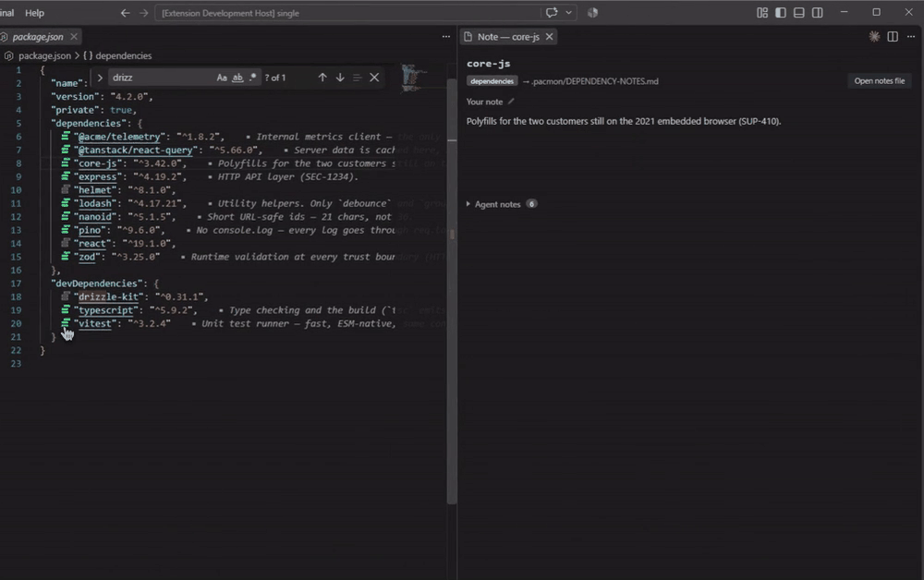The height and width of the screenshot is (580, 924).
Task: Click note icon beside @acme/telemetry
Action: tap(66, 136)
